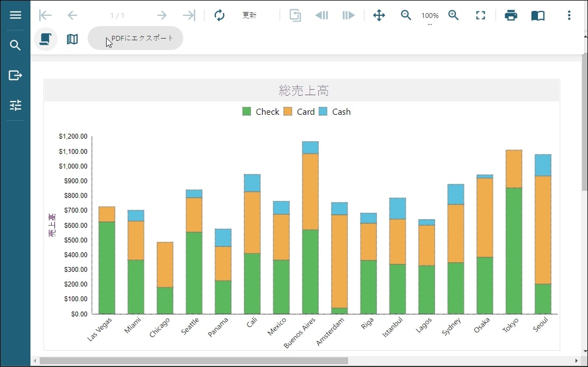
Task: Click the green Check legend swatch
Action: click(x=246, y=111)
